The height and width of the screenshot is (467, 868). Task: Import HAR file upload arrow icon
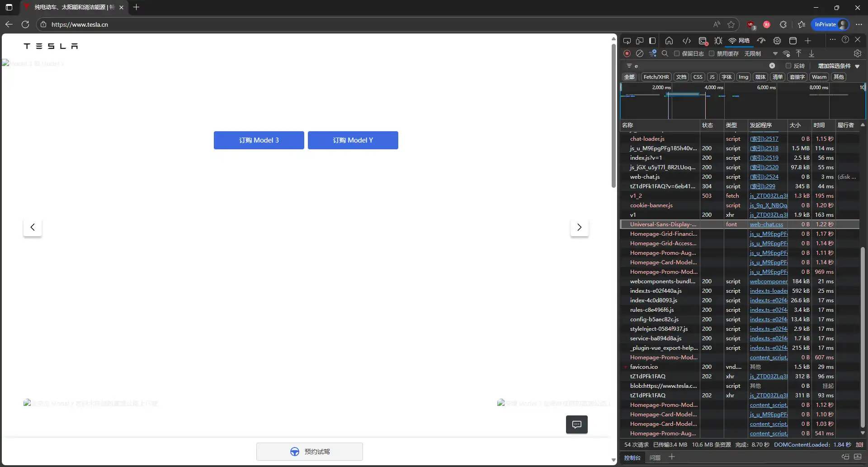799,53
